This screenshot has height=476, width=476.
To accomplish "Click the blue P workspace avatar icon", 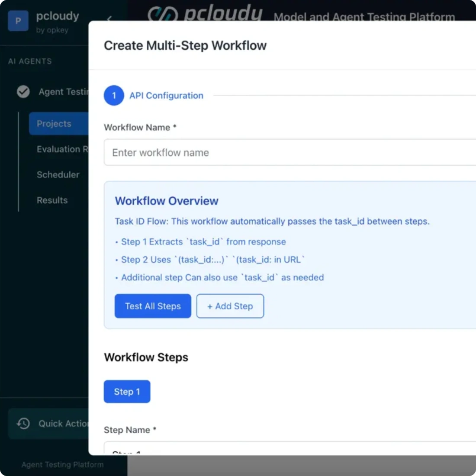I will 18,21.
